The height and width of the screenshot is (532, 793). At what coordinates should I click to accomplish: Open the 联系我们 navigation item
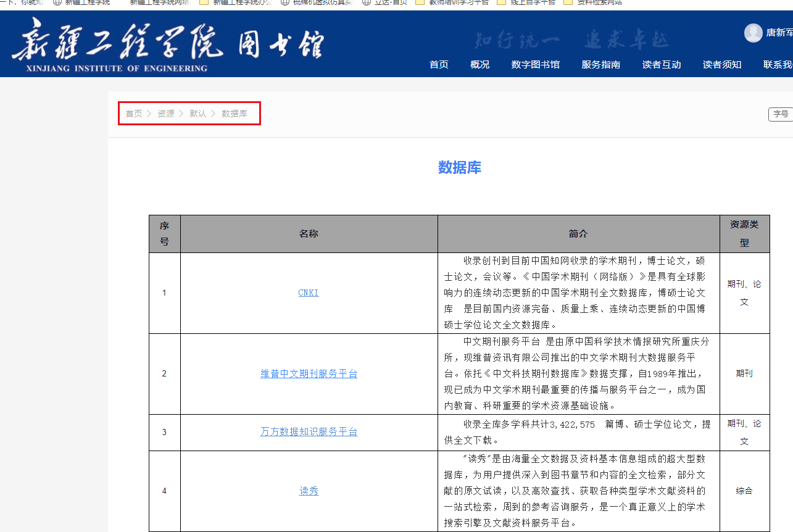point(778,64)
